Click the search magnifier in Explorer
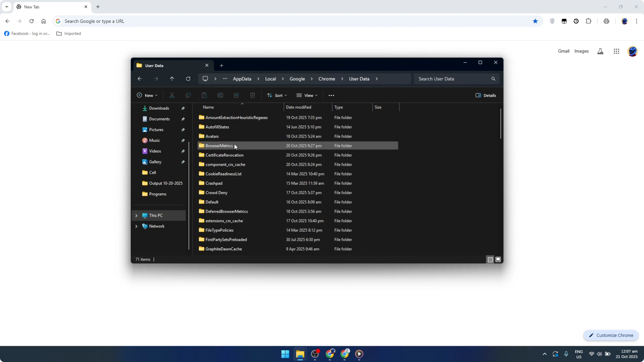This screenshot has height=362, width=644. [493, 79]
